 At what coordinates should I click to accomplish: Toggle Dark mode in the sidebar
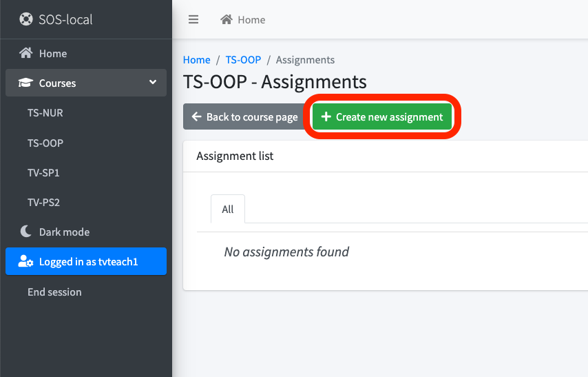click(x=86, y=232)
